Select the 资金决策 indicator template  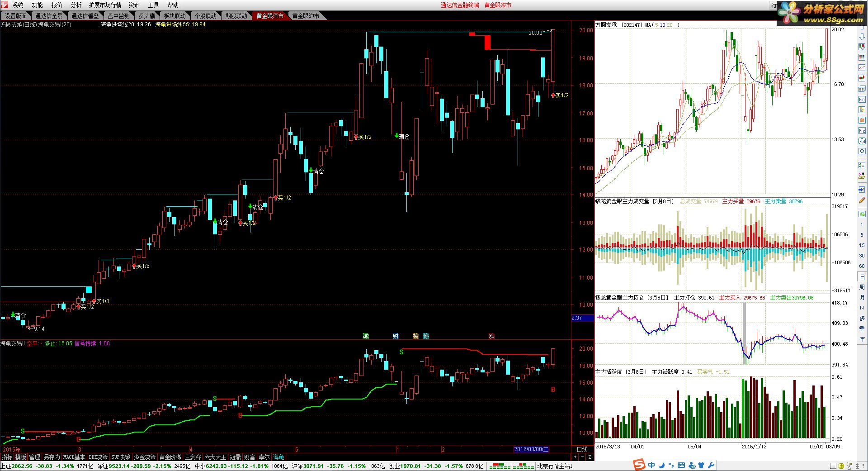pos(145,457)
